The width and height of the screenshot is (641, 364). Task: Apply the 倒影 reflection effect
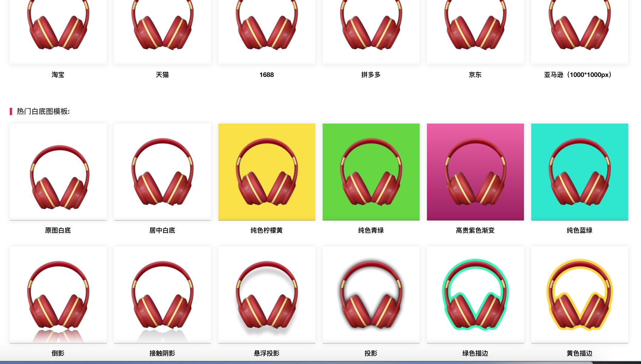58,295
